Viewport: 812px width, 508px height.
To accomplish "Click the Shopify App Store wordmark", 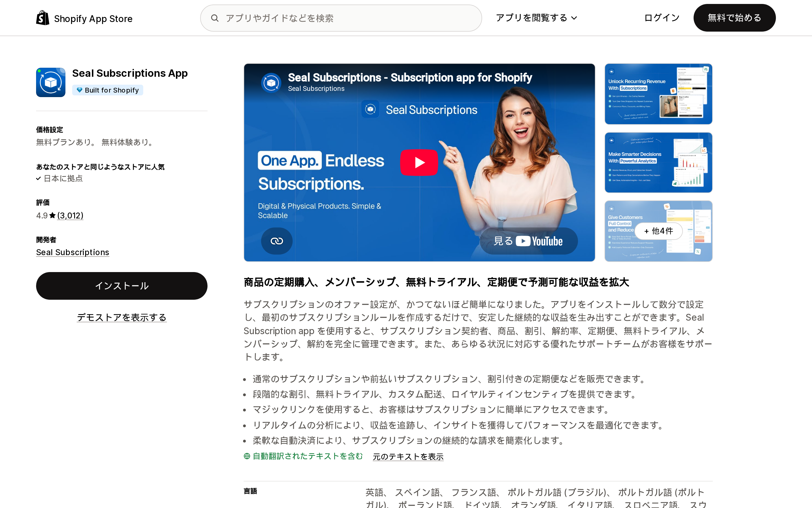I will coord(93,18).
